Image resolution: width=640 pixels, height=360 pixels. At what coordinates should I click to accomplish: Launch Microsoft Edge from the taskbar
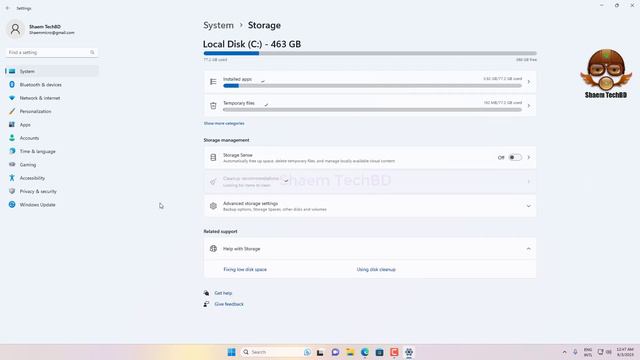click(364, 352)
